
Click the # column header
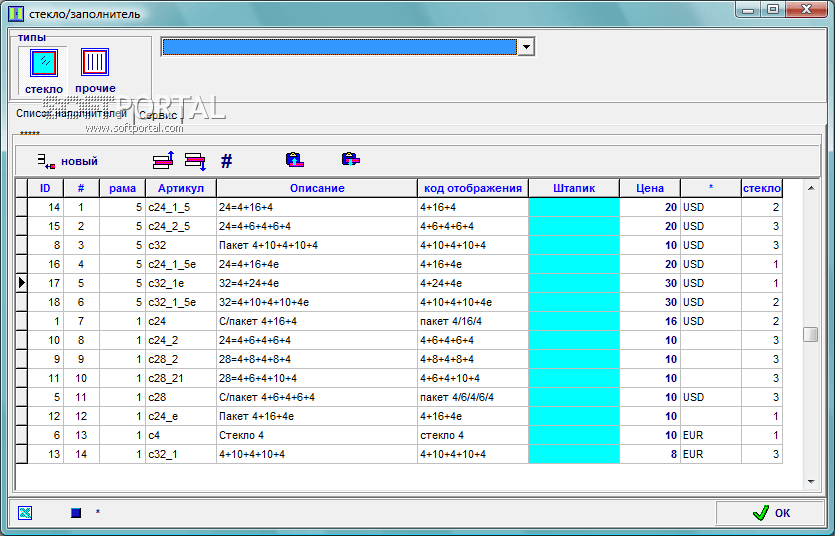(81, 188)
